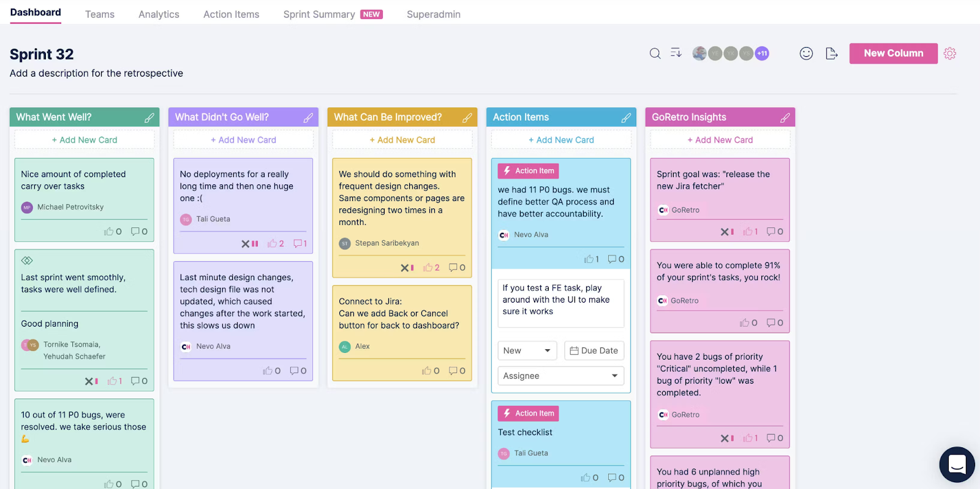Expand the Assignee dropdown
Viewport: 980px width, 489px height.
pos(560,376)
